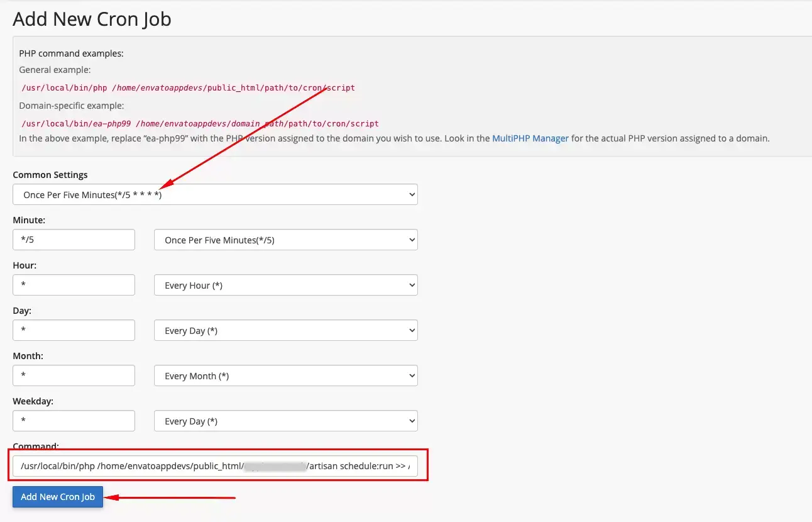Open the MultiPHP Manager link
The height and width of the screenshot is (522, 812).
[x=530, y=138]
